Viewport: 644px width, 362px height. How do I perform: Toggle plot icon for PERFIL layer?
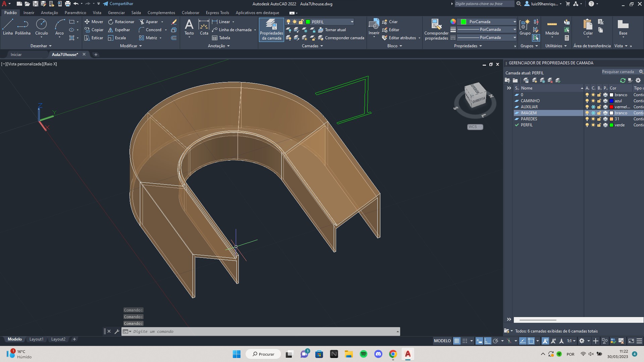tap(605, 125)
